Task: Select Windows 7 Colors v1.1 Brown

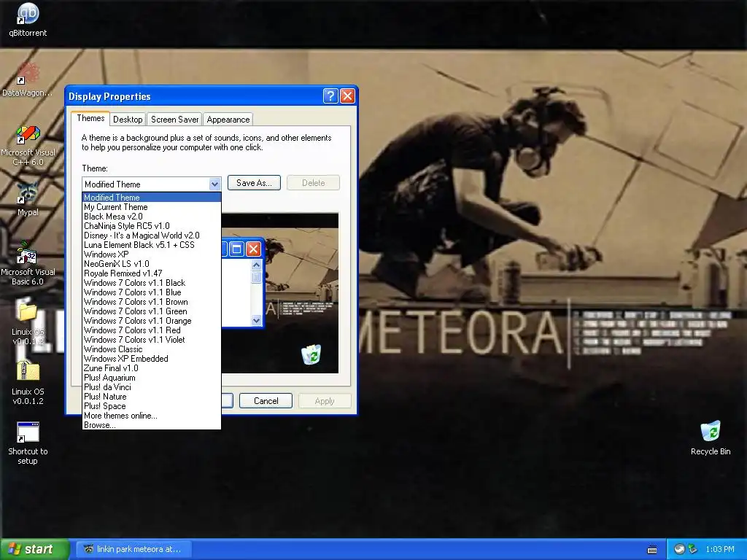Action: click(x=152, y=302)
